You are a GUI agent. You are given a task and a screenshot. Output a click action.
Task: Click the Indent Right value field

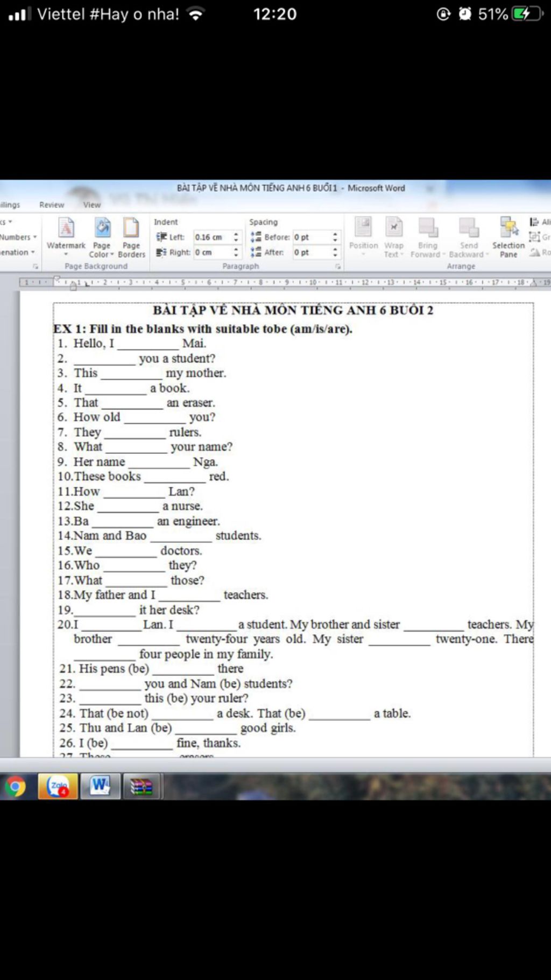coord(212,252)
